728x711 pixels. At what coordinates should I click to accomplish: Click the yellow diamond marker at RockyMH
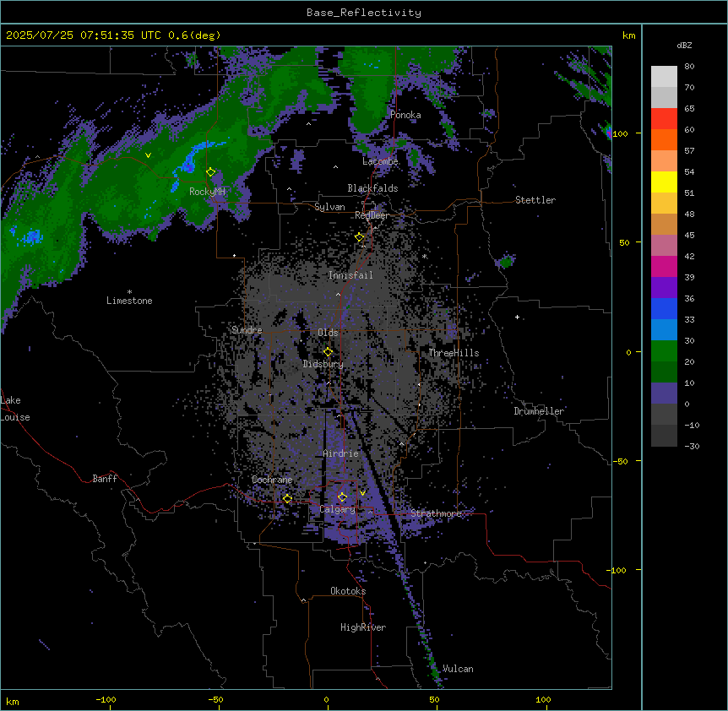211,172
